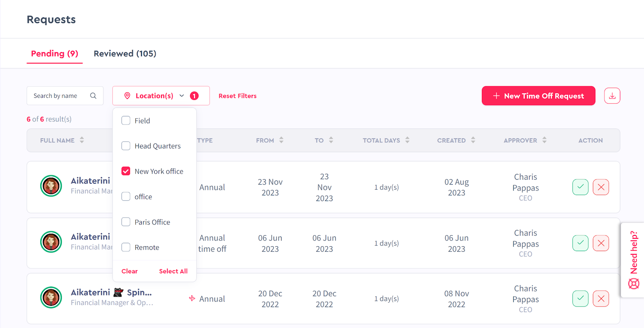Click the 6 of 6 result(s) text
Image resolution: width=644 pixels, height=328 pixels.
(x=49, y=119)
